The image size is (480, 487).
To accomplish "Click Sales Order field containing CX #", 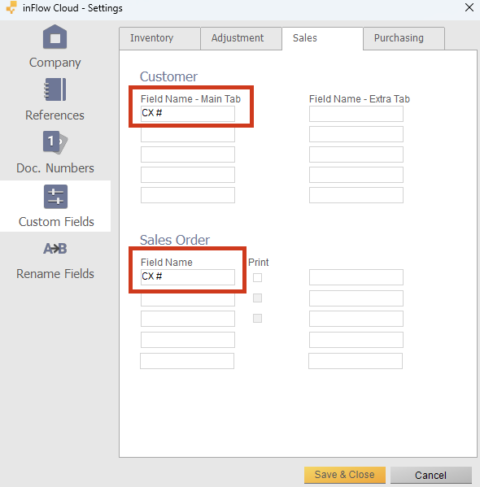I will coord(188,277).
